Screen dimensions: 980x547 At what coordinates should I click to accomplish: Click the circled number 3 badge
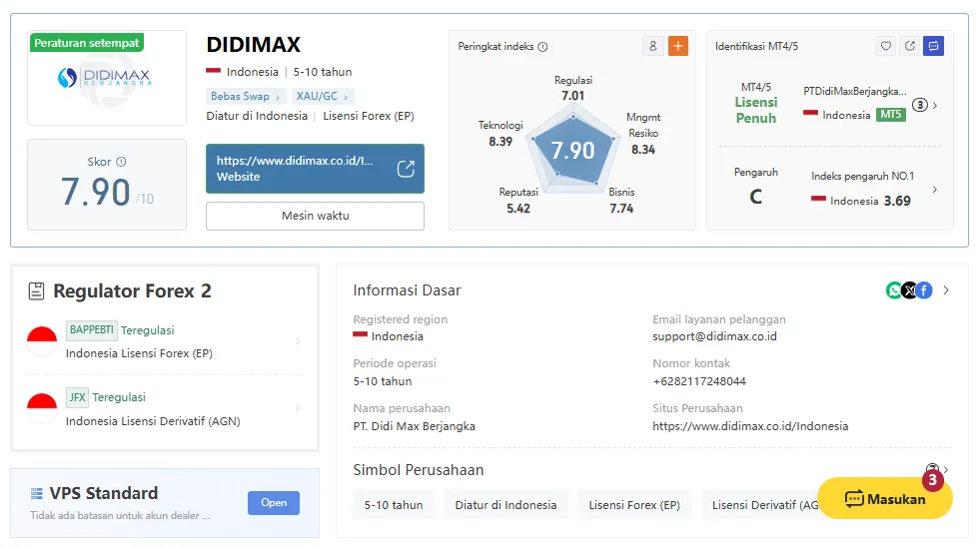pyautogui.click(x=919, y=105)
